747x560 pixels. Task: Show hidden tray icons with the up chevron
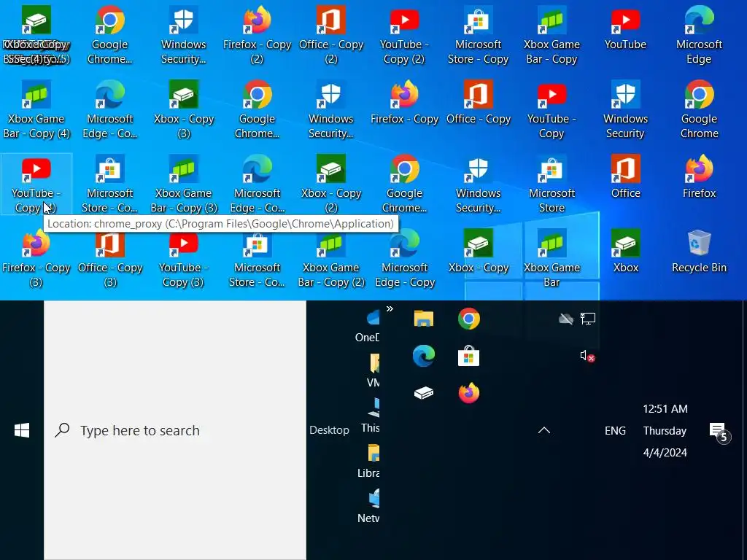[x=544, y=430]
